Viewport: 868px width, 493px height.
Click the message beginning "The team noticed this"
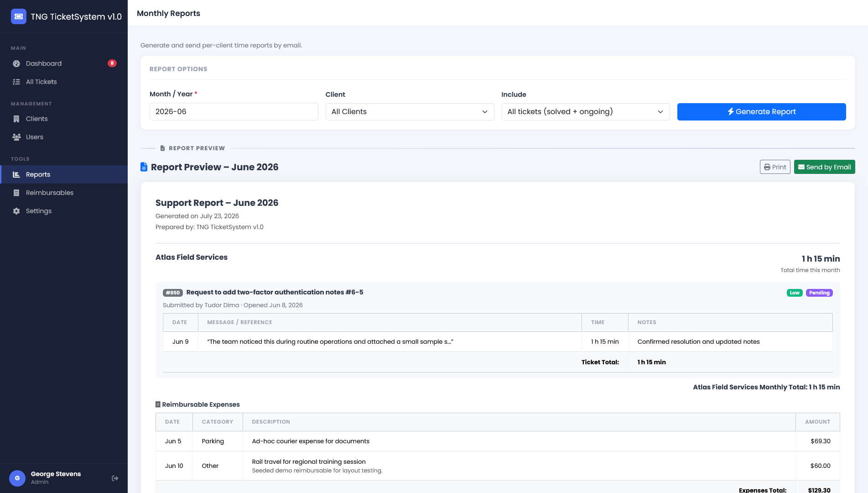330,341
